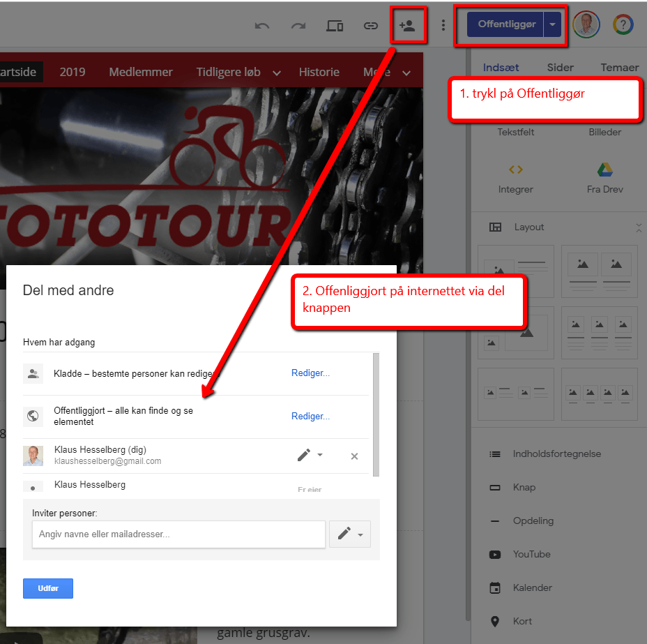
Task: Click the blue Udfør button
Action: [48, 588]
